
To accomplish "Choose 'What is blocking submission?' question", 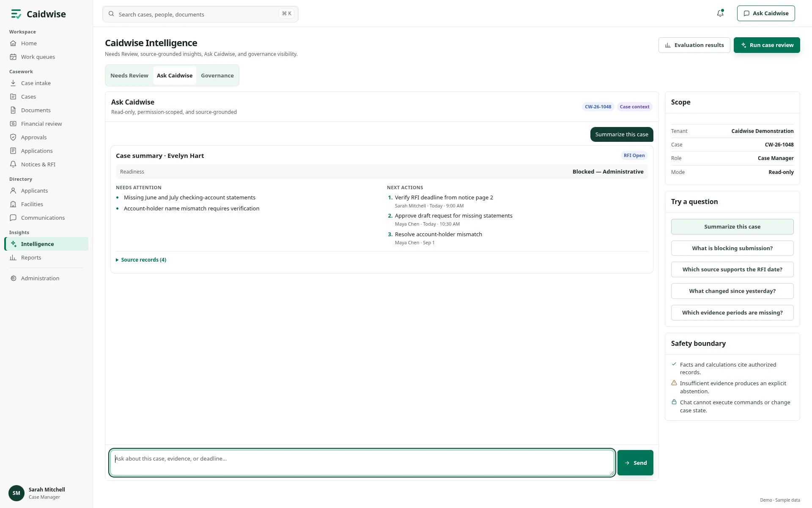I will tap(732, 248).
